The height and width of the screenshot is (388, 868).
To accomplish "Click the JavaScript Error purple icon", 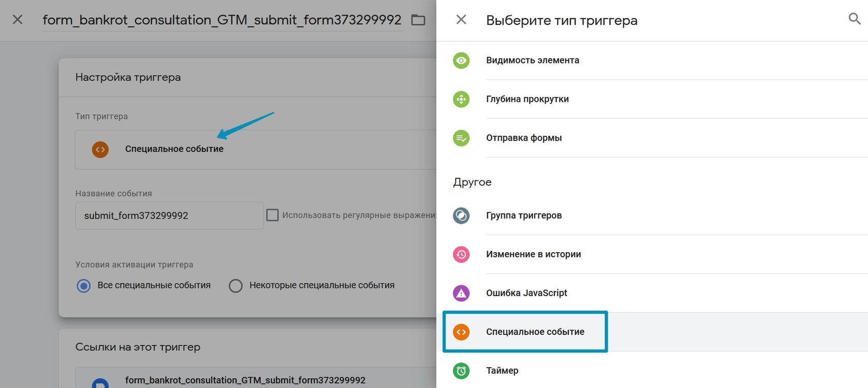I will [461, 293].
